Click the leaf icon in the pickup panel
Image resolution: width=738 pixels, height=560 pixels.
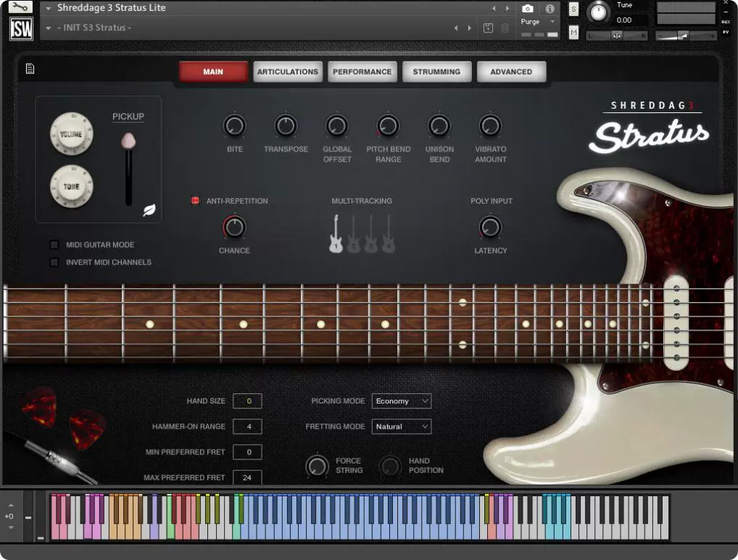149,209
